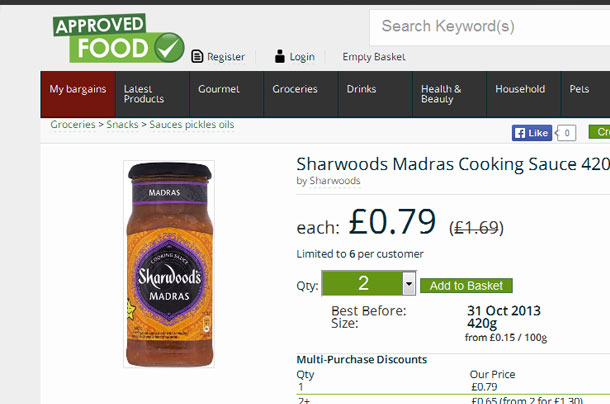Open the Household menu item
Image resolution: width=610 pixels, height=404 pixels.
(524, 94)
